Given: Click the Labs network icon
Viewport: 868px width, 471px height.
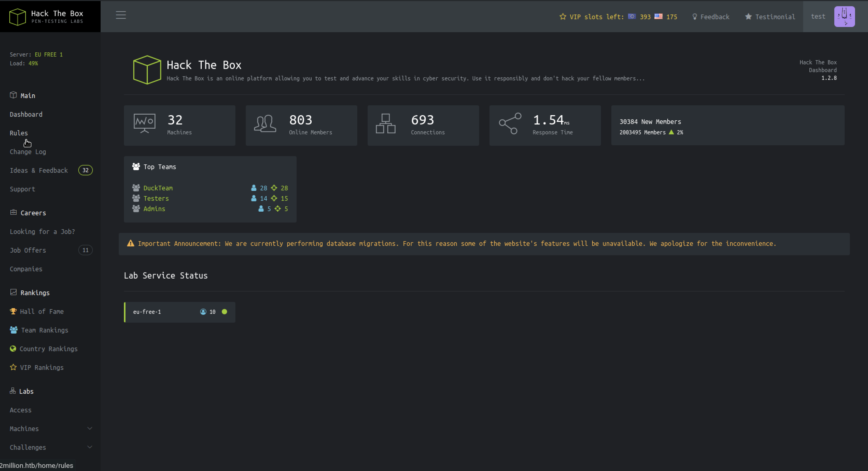Looking at the screenshot, I should point(13,391).
